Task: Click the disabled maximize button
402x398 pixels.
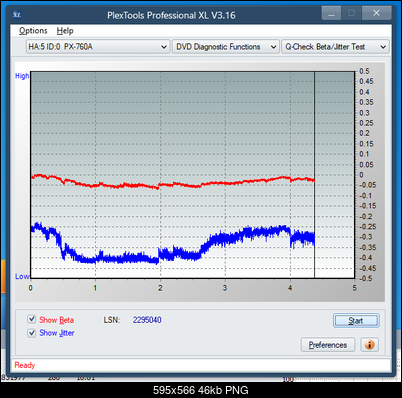Action: click(351, 13)
